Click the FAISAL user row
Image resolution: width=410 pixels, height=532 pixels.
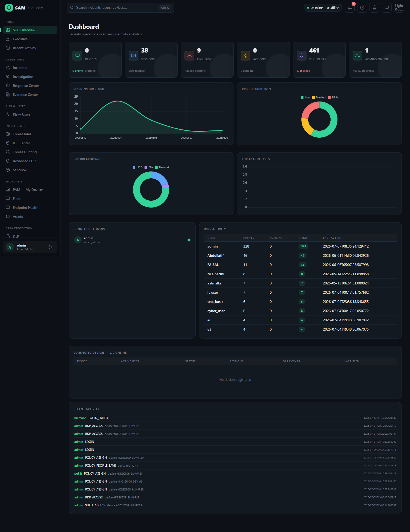(300, 265)
